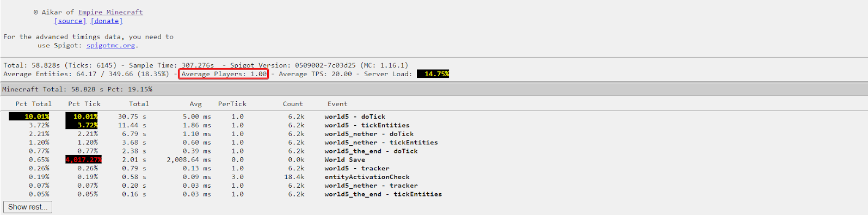Click the 30.75 s total value
This screenshot has width=868, height=215.
pos(132,116)
